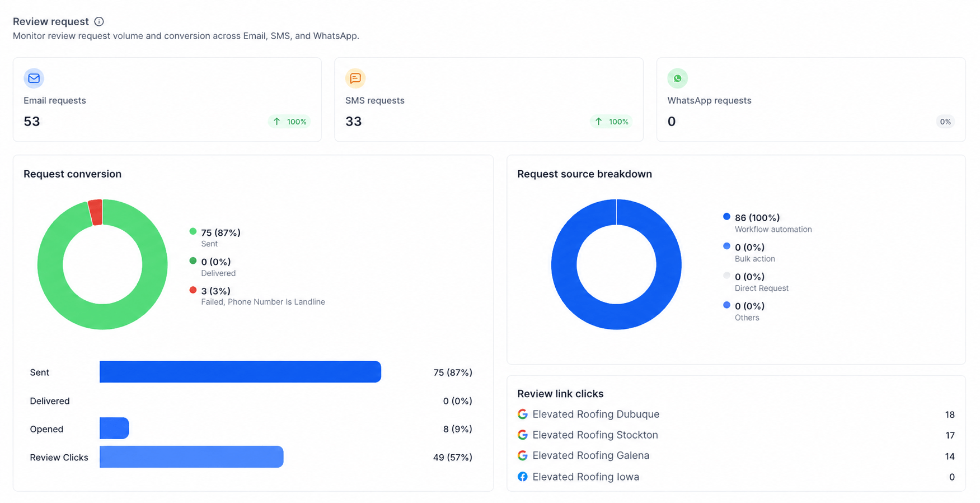
Task: Click the "86 (100%)" Workflow automation value
Action: 757,217
